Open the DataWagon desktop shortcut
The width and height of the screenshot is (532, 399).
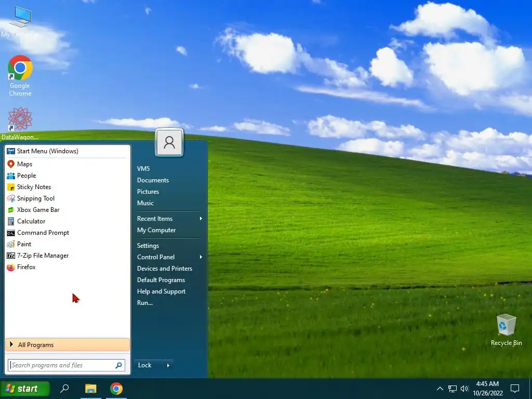(20, 124)
